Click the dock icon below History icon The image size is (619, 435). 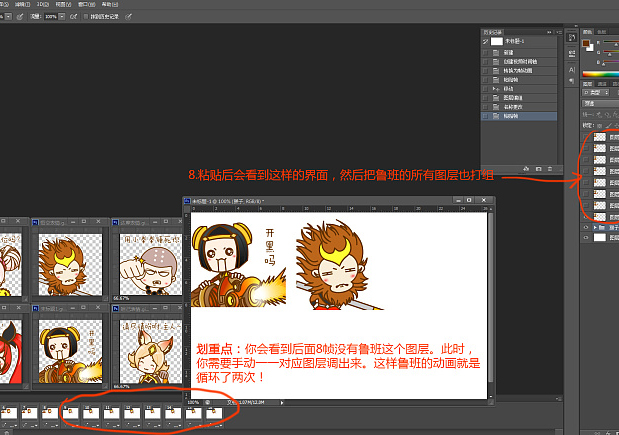(x=572, y=53)
